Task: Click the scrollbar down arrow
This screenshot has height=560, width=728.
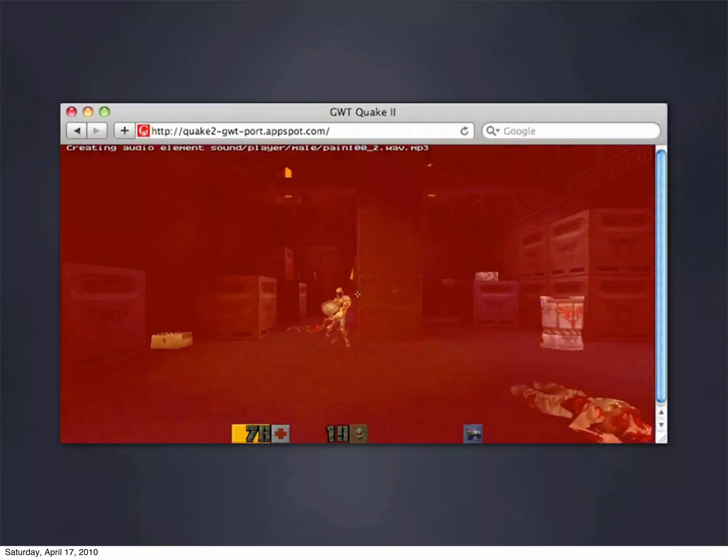Action: (x=661, y=425)
